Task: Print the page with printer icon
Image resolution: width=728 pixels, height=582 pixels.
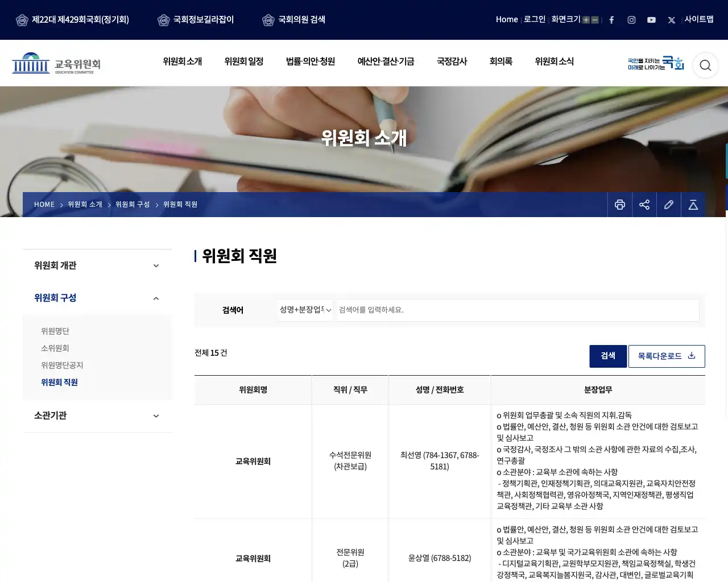Action: (x=620, y=205)
